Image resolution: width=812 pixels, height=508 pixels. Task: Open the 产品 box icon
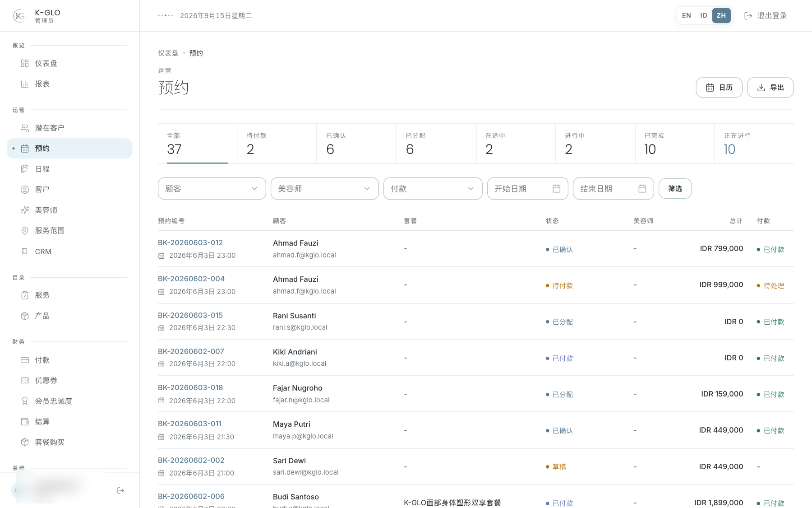(25, 316)
